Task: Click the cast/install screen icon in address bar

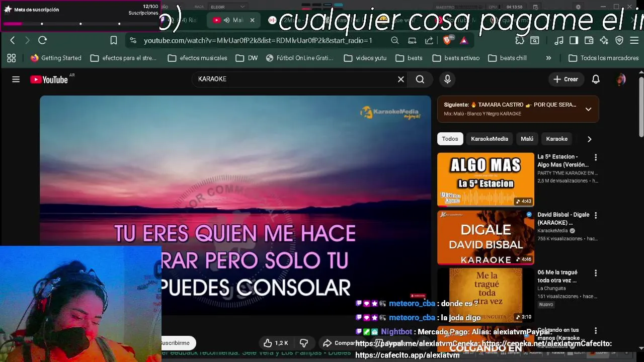Action: tap(412, 40)
